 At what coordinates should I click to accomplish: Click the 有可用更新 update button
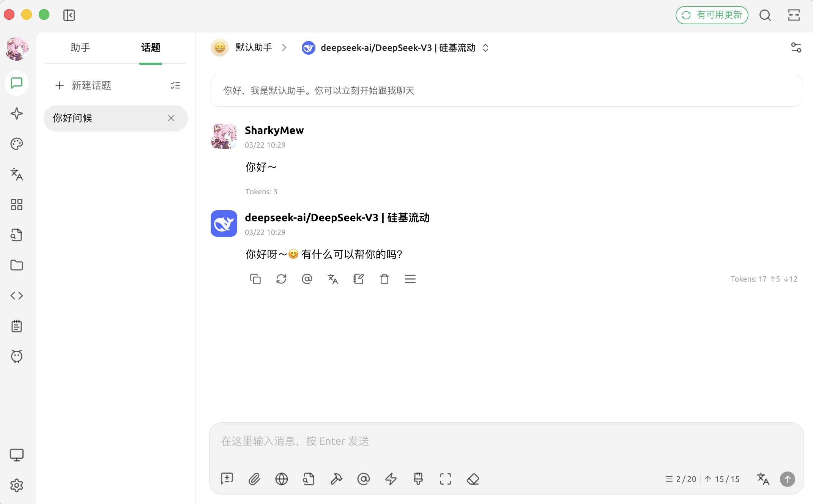[712, 15]
